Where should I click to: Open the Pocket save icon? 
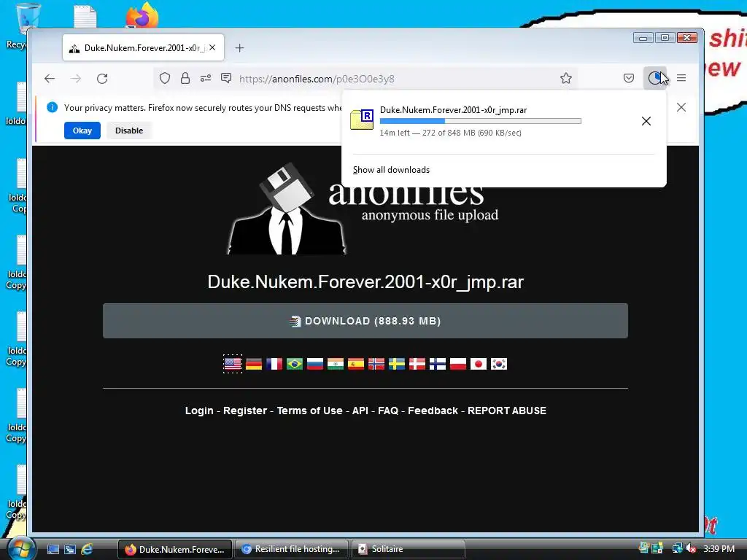629,78
